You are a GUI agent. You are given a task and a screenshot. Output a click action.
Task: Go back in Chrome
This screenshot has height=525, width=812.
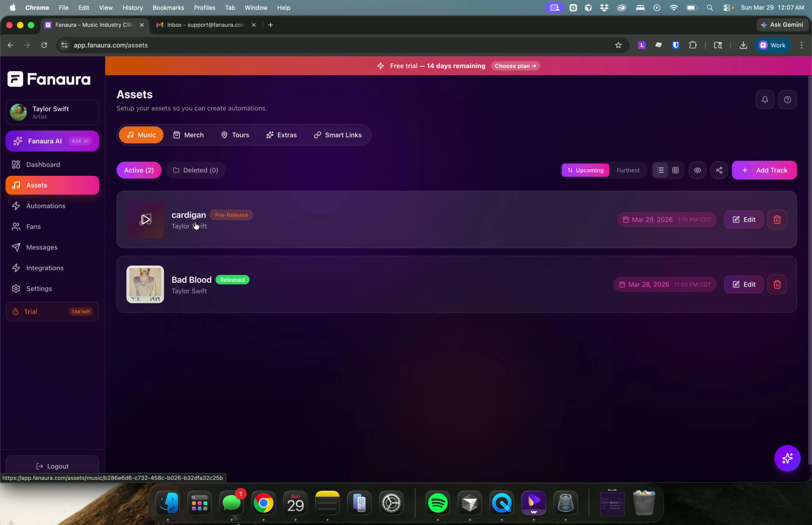10,45
